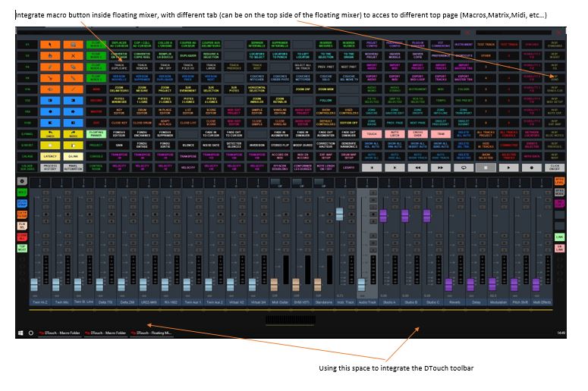
Task: Click the CONTROL ROOM button
Action: point(96,167)
